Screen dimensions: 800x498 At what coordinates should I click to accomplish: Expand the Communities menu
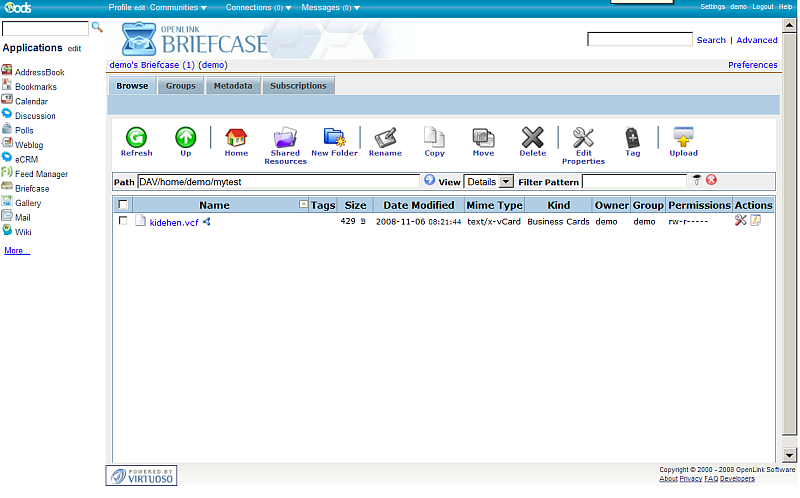(x=178, y=7)
